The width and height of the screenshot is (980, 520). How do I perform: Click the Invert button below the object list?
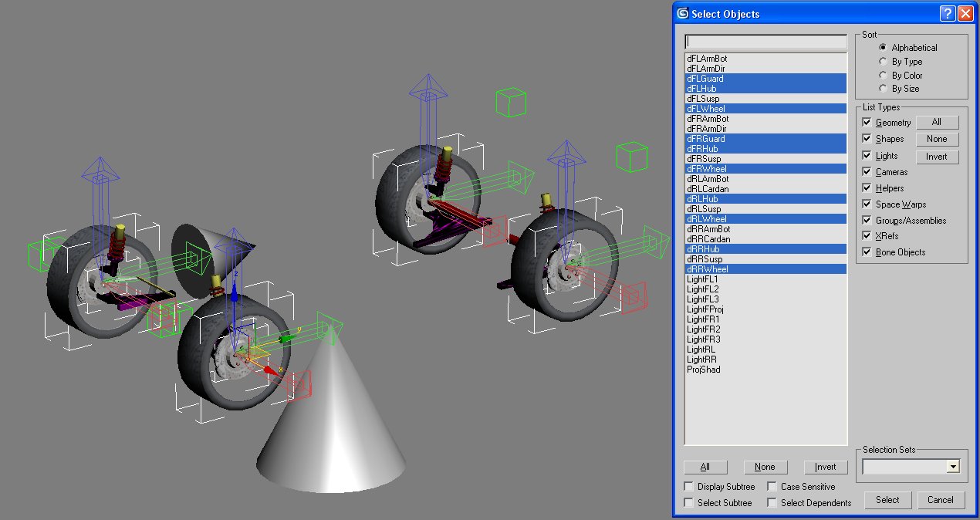826,467
